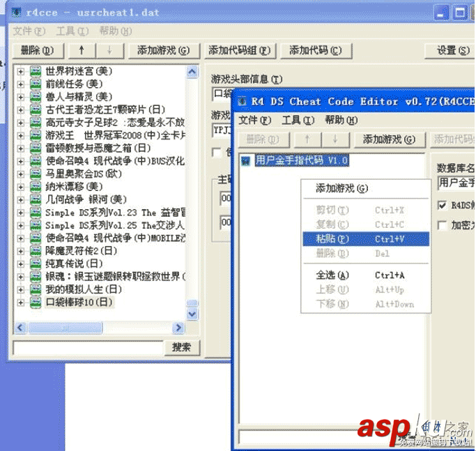476x451 pixels.
Task: Click 添加游戏(G) button in front editor toolbar
Action: click(x=389, y=139)
